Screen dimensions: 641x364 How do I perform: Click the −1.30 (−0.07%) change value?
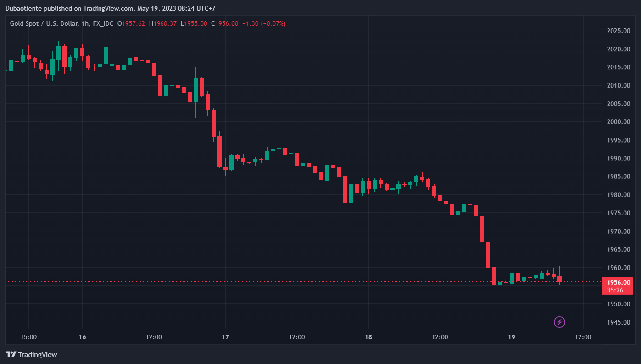tap(264, 23)
